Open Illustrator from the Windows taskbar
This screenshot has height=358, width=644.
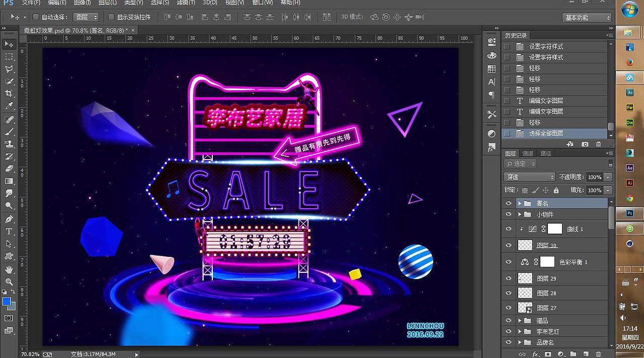point(629,183)
